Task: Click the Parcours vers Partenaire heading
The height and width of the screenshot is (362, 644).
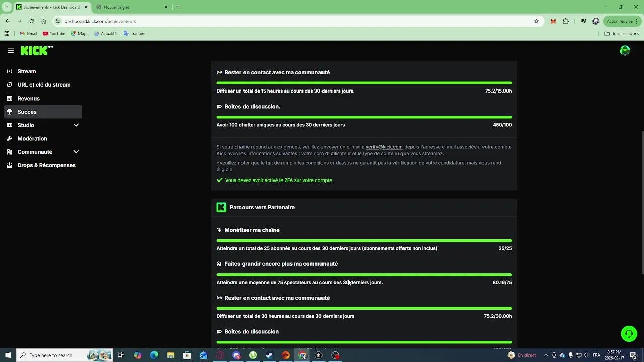Action: 262,207
